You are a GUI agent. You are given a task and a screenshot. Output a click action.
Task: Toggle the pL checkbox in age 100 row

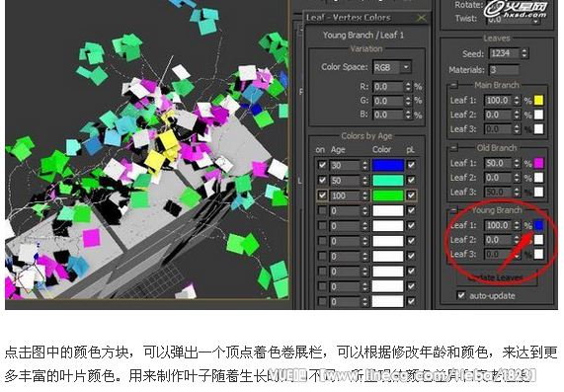tap(411, 196)
